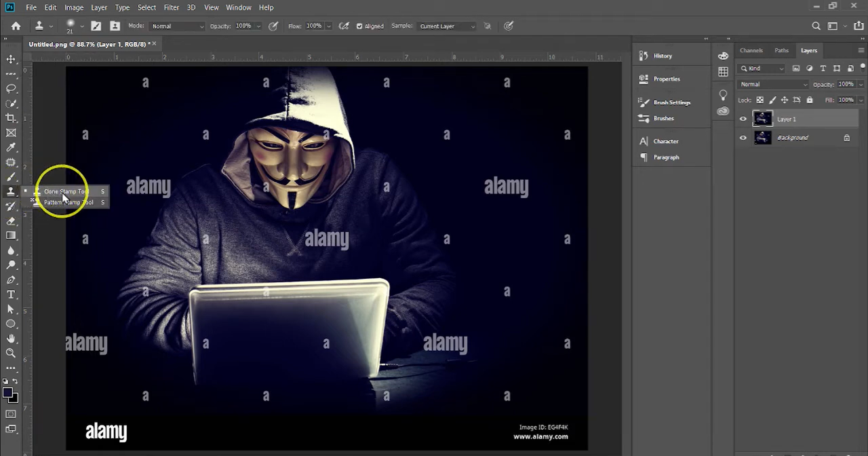868x456 pixels.
Task: Open the Brushes panel
Action: [664, 118]
